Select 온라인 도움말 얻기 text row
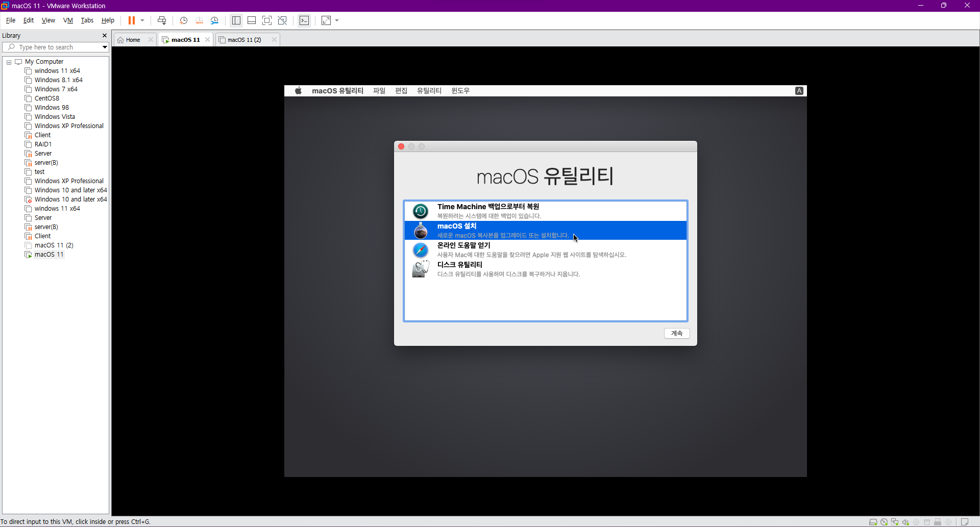Screen dimensions: 980x527 tap(545, 250)
